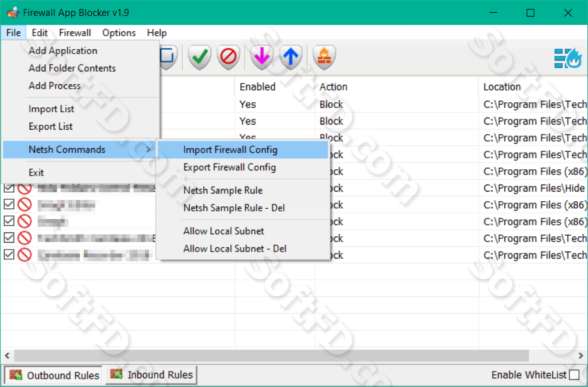The height and width of the screenshot is (387, 588).
Task: Click the red block icon in the Program Files\Hide row
Action: click(x=25, y=188)
